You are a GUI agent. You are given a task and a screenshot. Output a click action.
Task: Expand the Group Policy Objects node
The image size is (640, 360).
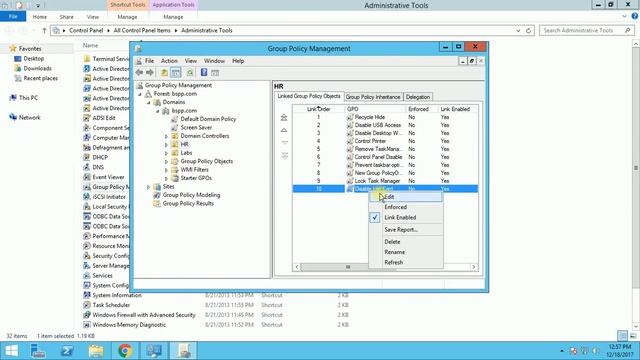pos(166,161)
